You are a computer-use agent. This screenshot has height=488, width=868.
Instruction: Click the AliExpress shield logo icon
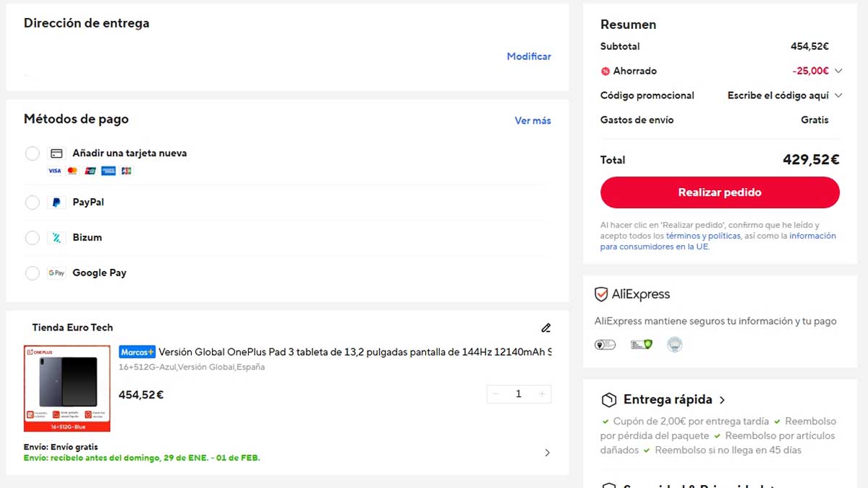click(601, 294)
